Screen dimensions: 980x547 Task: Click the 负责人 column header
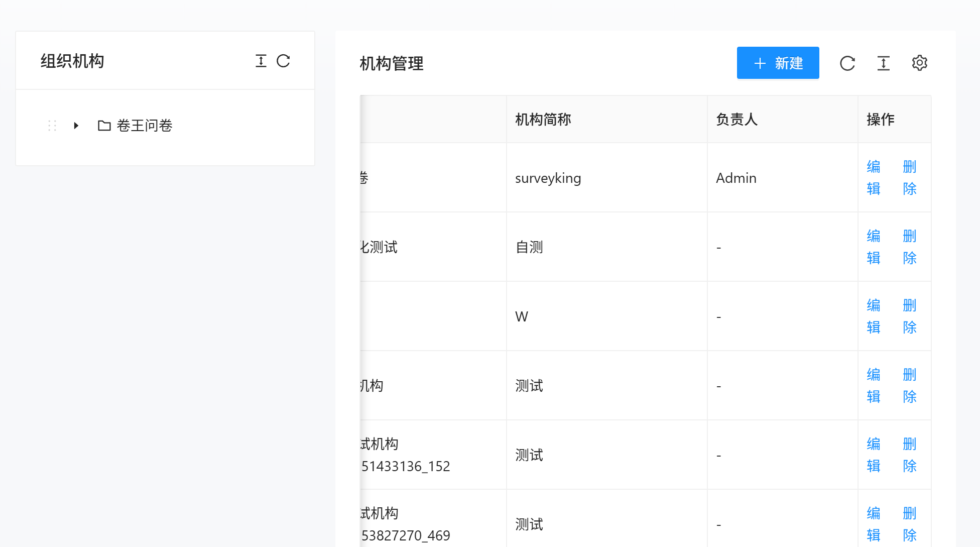tap(737, 120)
